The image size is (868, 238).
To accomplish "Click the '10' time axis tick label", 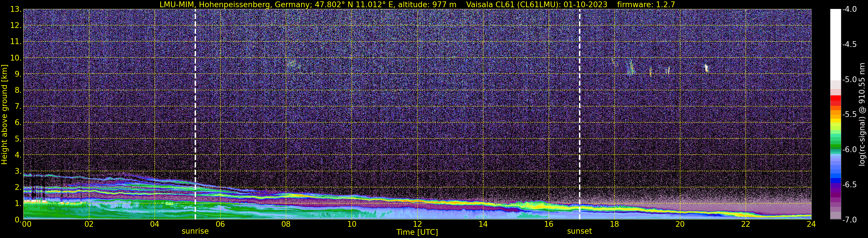I will click(x=352, y=224).
